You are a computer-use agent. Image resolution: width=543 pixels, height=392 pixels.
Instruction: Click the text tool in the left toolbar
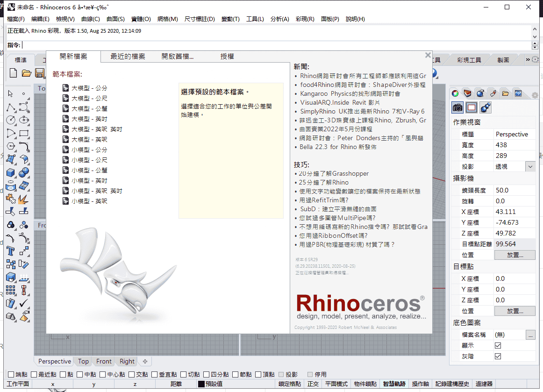[x=10, y=251]
